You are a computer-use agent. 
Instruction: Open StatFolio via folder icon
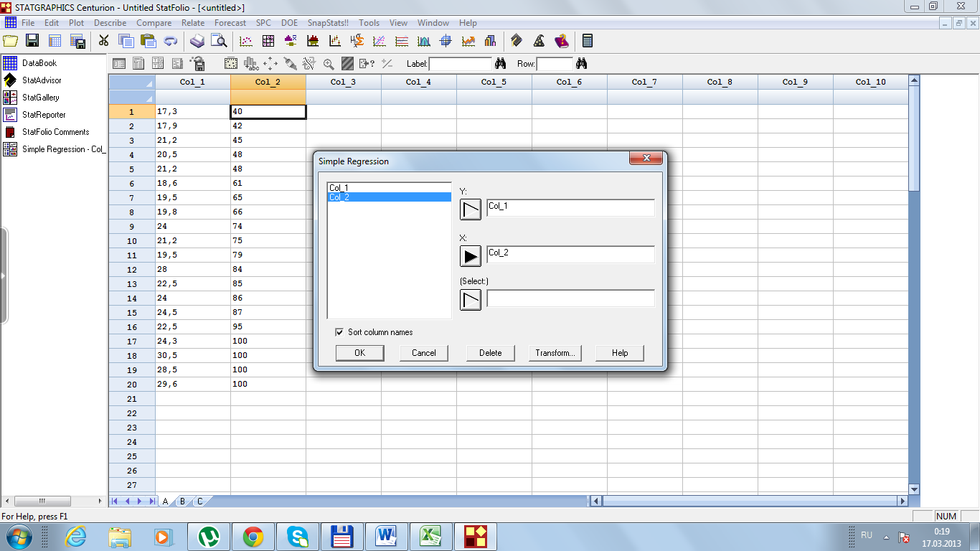coord(11,41)
